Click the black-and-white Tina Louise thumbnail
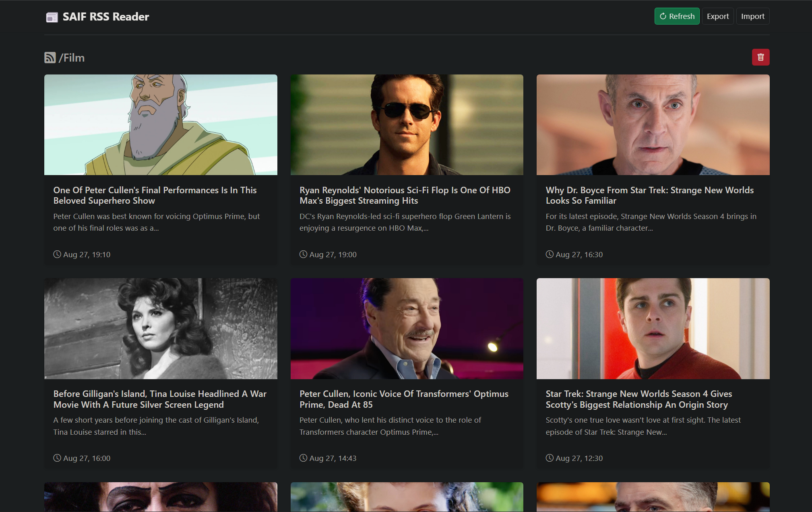812x512 pixels. point(161,328)
